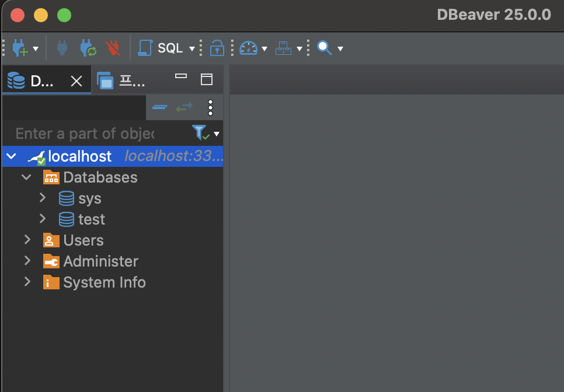Open the search dropdown arrow
Image resolution: width=564 pixels, height=392 pixels.
point(340,48)
